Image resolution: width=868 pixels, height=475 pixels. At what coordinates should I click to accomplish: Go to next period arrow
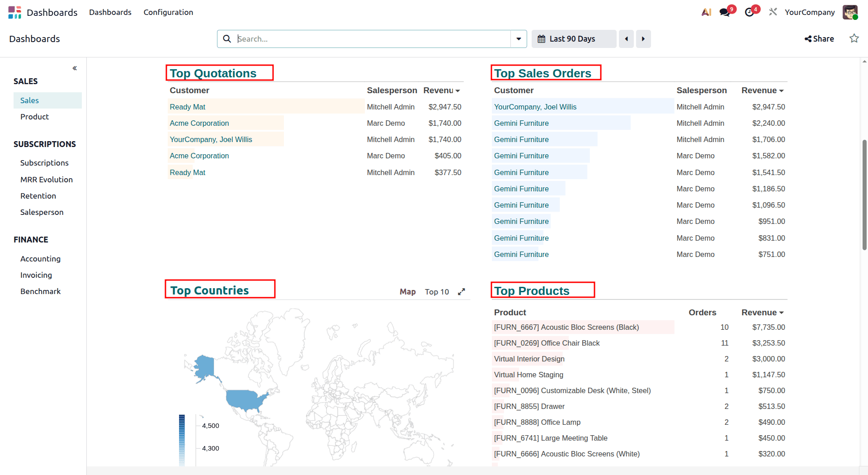[x=643, y=39]
